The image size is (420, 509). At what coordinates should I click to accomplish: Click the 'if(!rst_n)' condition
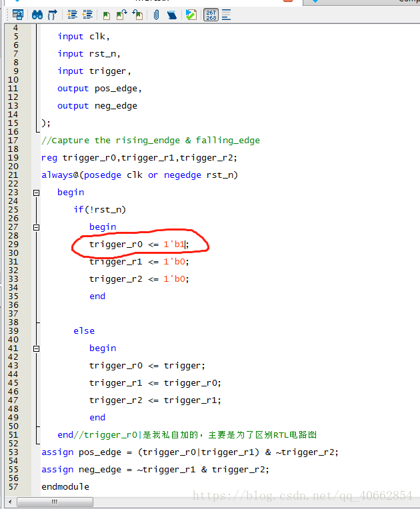coord(99,210)
